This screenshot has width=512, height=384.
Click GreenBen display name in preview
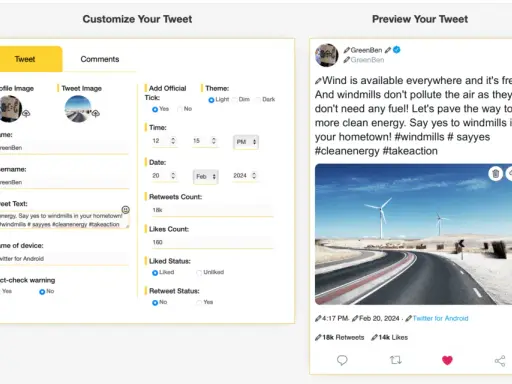click(x=366, y=50)
